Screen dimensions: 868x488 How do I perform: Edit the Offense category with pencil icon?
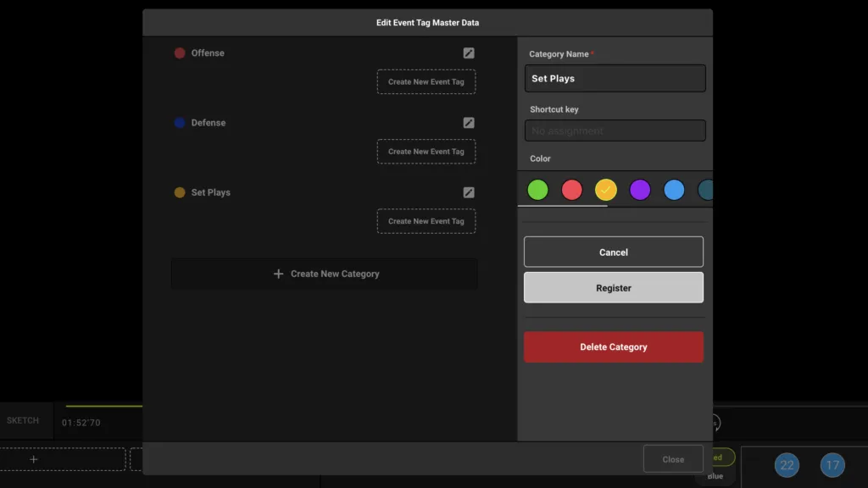pos(468,53)
